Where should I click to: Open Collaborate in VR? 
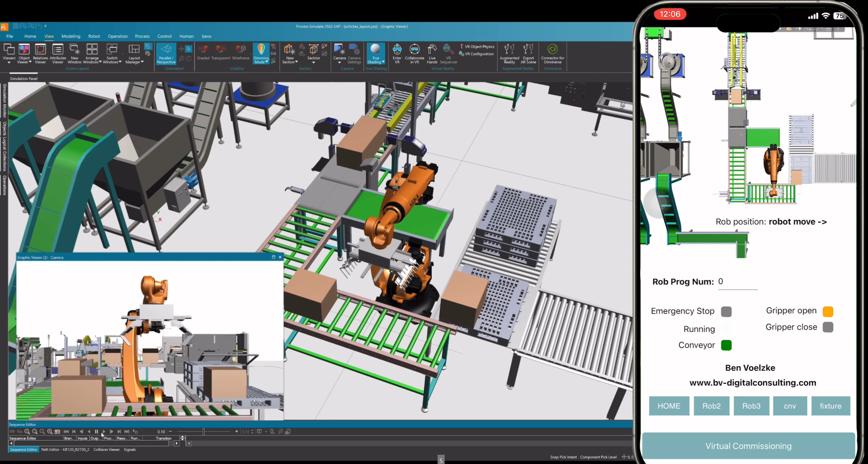(x=415, y=54)
